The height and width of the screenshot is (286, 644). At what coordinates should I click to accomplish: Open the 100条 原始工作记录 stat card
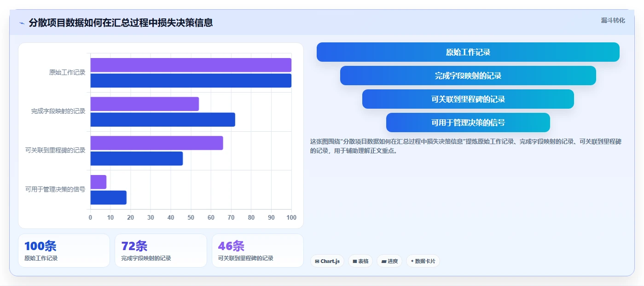tap(64, 251)
